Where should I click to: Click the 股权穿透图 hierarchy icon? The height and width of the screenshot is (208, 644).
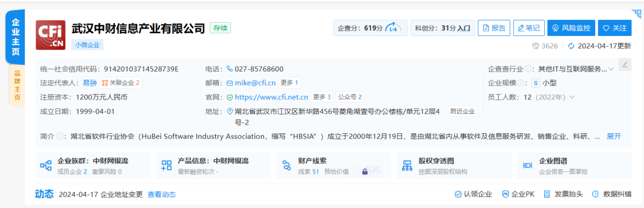(407, 165)
